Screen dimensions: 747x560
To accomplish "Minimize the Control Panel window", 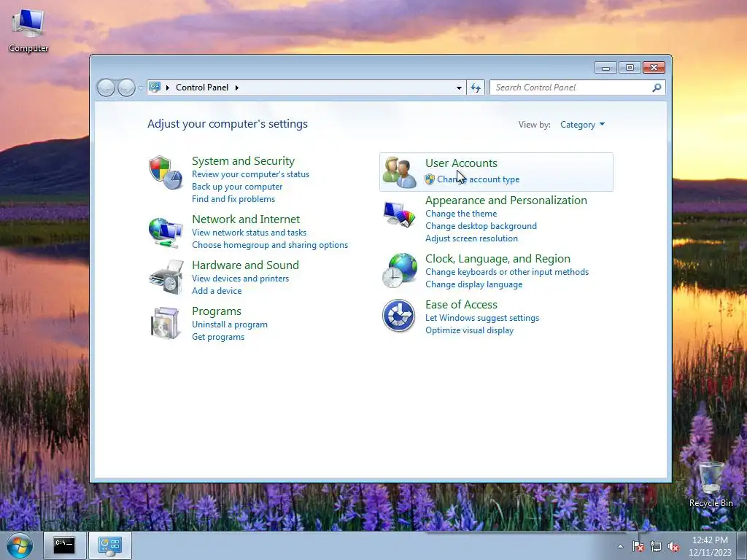I will click(605, 68).
